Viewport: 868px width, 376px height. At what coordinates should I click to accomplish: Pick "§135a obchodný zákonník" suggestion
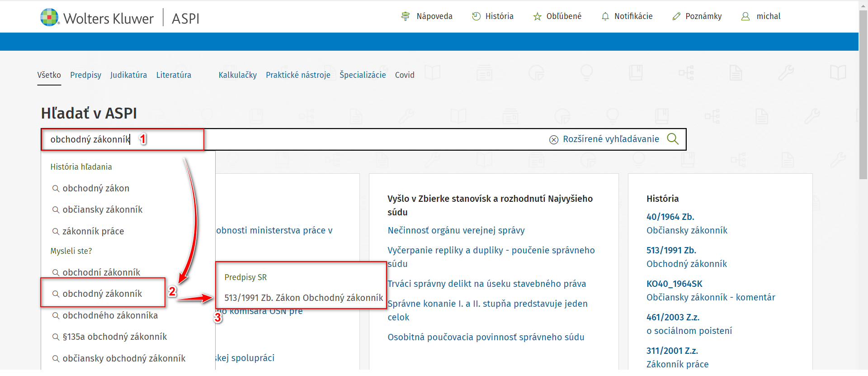114,337
